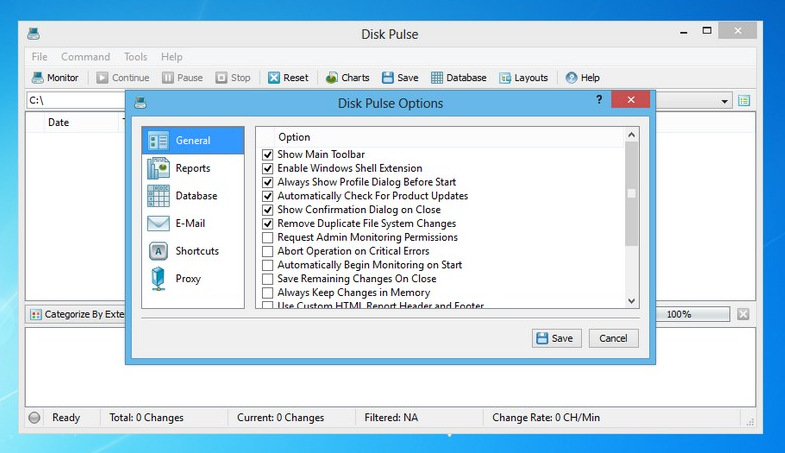The image size is (785, 453).
Task: Check Save Remaining Changes On Close
Action: (268, 279)
